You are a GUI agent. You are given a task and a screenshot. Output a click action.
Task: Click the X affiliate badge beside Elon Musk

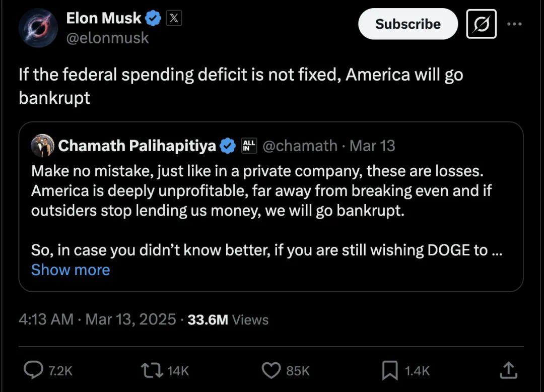coord(174,18)
